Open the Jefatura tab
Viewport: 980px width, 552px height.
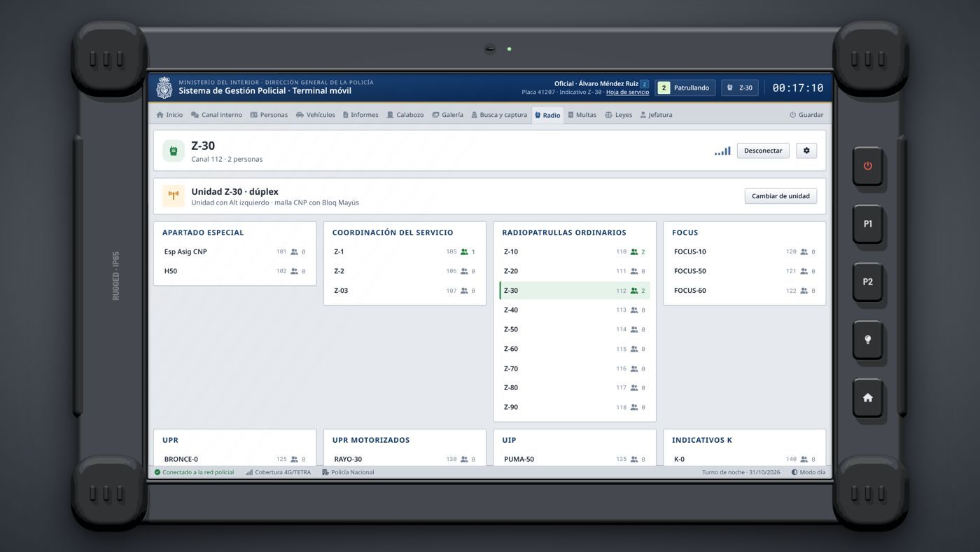click(656, 115)
